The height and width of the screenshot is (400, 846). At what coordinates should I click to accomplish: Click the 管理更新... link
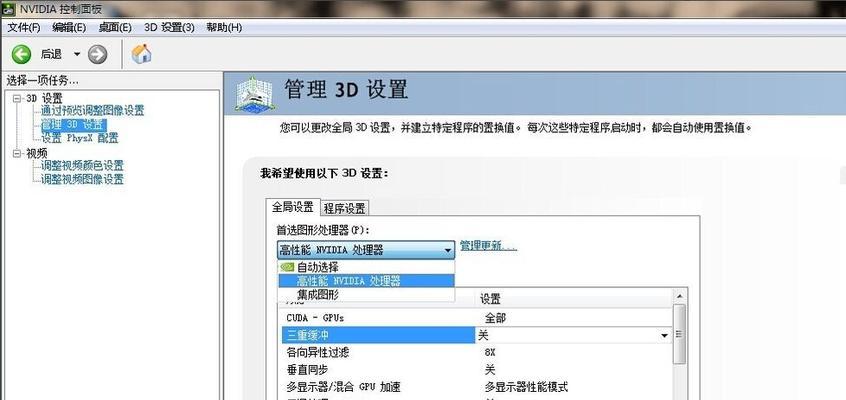[x=488, y=246]
